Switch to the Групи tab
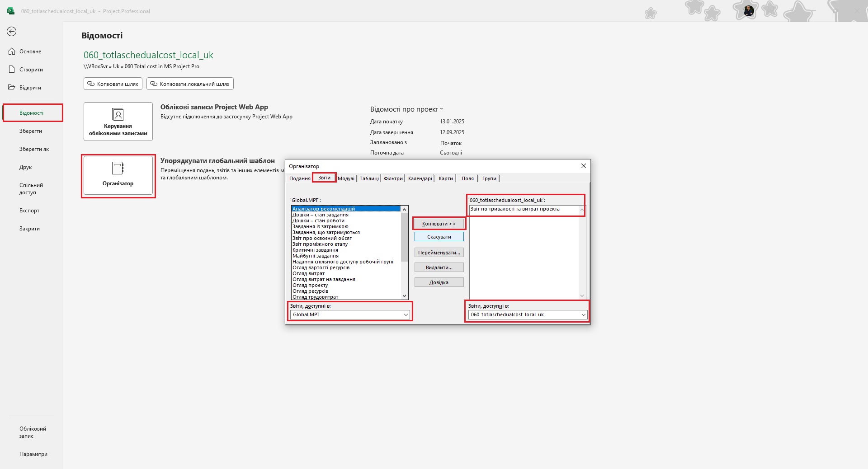868x469 pixels. click(x=489, y=178)
